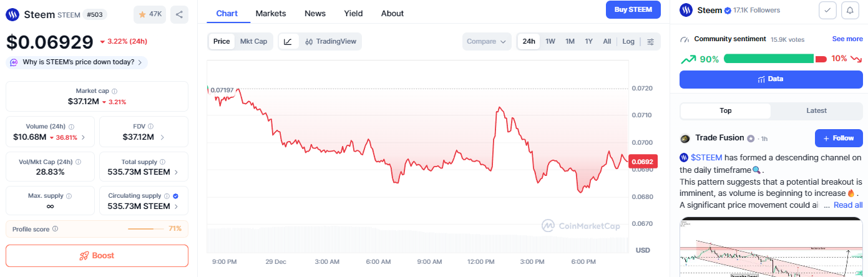Click info icon next to Profile score
The height and width of the screenshot is (277, 868).
click(x=56, y=229)
